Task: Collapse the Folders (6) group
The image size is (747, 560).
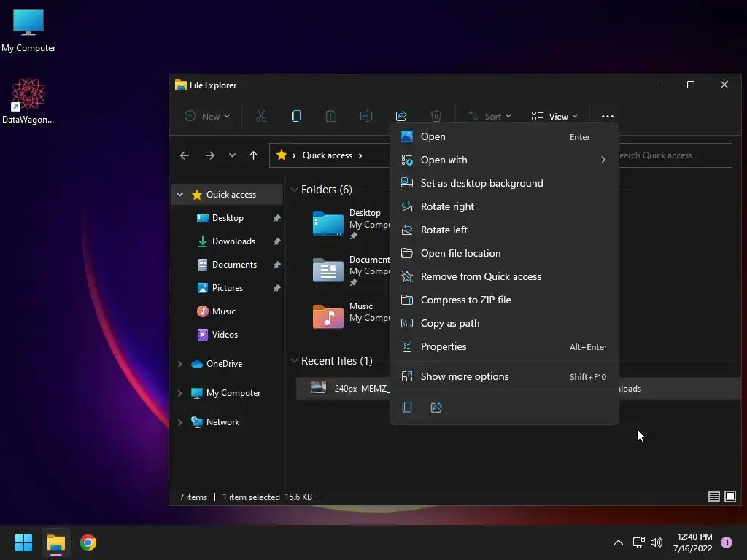Action: point(294,190)
